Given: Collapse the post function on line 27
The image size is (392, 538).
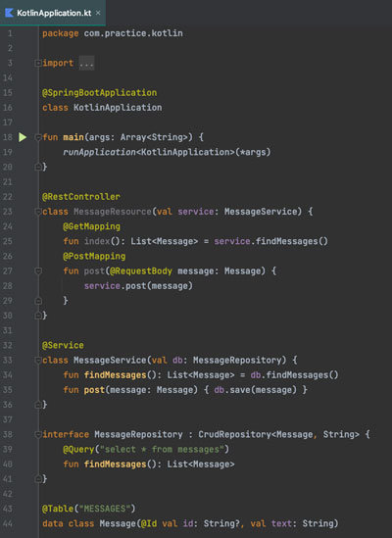Looking at the screenshot, I should click(38, 271).
